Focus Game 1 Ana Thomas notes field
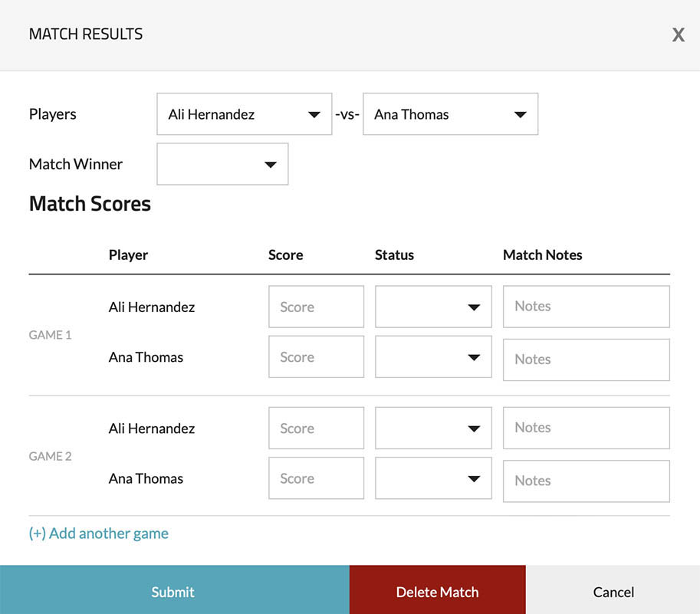The image size is (700, 614). click(586, 360)
